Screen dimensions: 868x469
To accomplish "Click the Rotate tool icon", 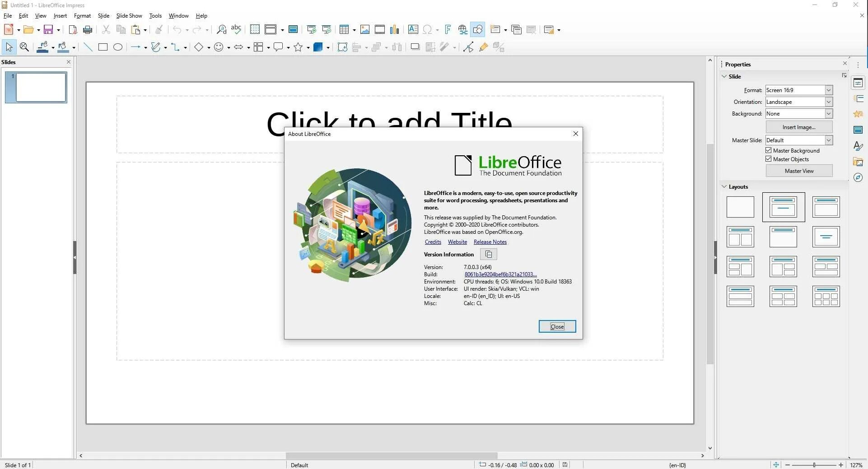I will click(342, 47).
